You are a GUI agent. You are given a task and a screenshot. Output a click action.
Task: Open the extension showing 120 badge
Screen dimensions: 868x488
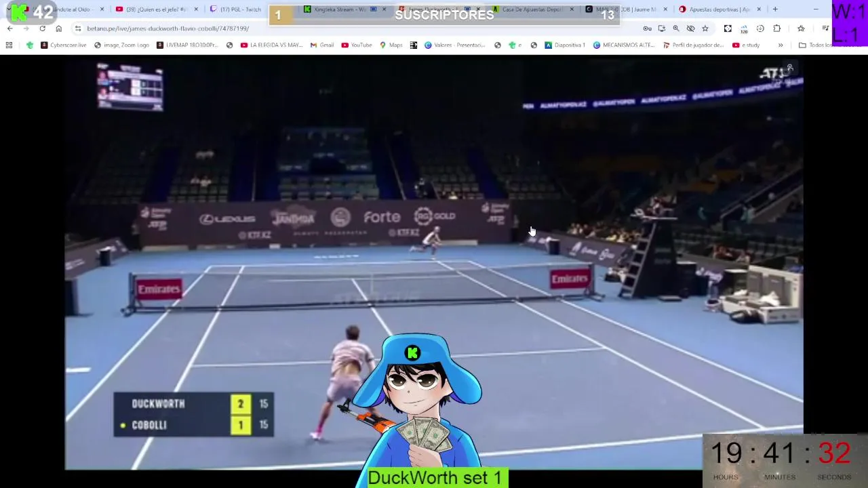coord(744,28)
